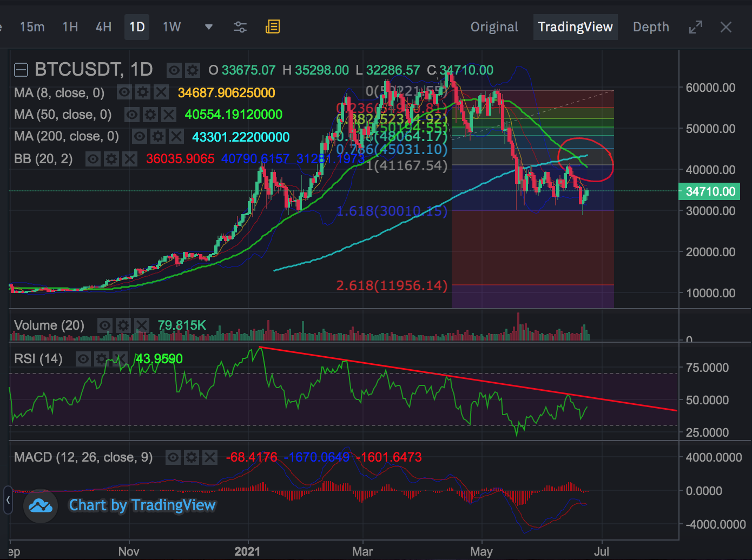The width and height of the screenshot is (752, 560).
Task: Click the Volume value 79.815K
Action: [x=181, y=325]
